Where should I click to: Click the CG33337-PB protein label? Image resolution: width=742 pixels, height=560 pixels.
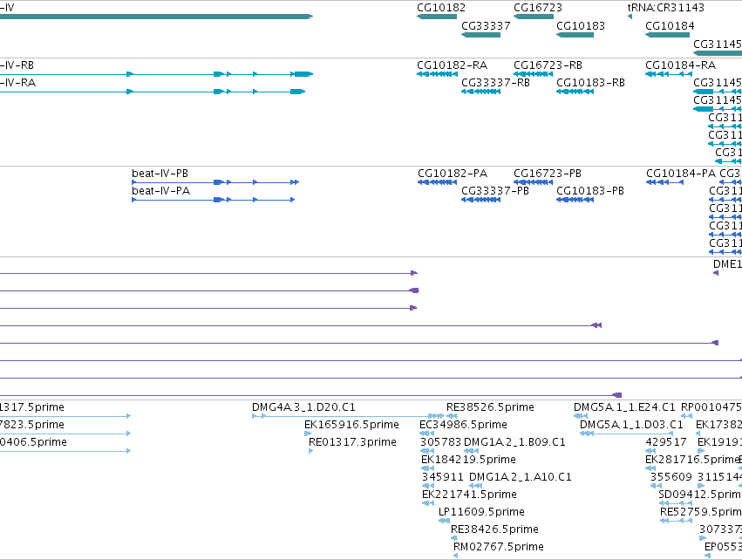(x=495, y=191)
